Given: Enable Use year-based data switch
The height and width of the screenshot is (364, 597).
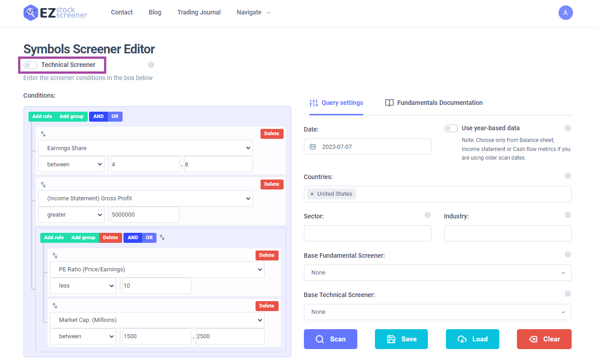Looking at the screenshot, I should [451, 128].
